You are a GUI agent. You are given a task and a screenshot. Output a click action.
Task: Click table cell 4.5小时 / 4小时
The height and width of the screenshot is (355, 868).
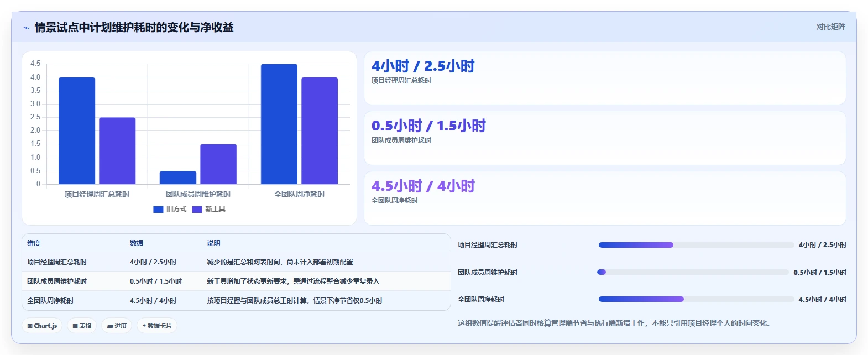153,301
